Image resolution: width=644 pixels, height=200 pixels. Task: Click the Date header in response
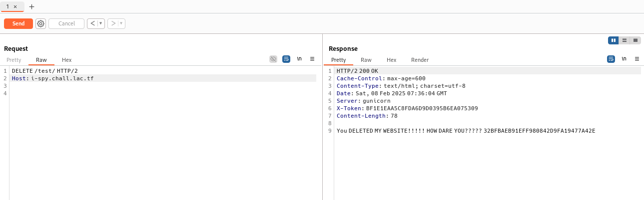[x=392, y=93]
